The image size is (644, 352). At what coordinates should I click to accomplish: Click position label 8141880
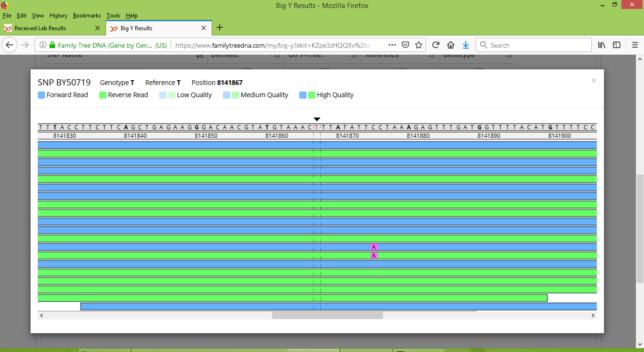click(x=418, y=136)
